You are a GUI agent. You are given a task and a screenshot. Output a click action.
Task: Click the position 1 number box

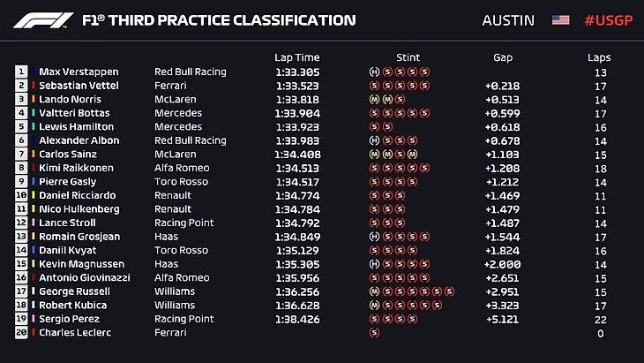(20, 72)
